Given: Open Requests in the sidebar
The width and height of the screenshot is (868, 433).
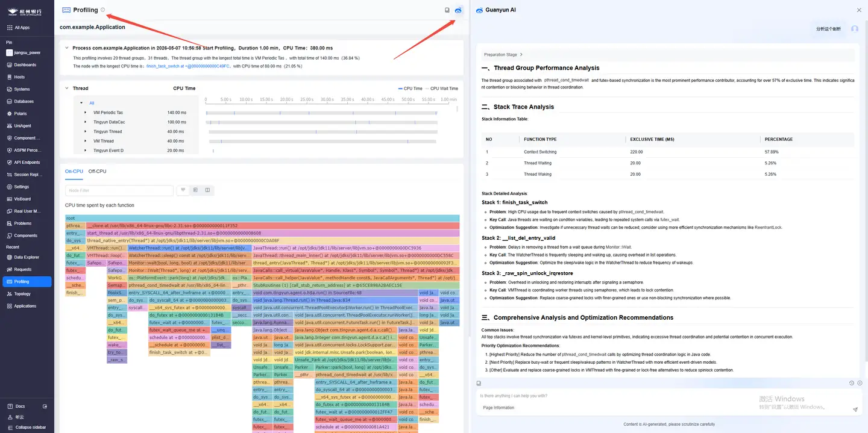Looking at the screenshot, I should click(x=23, y=269).
